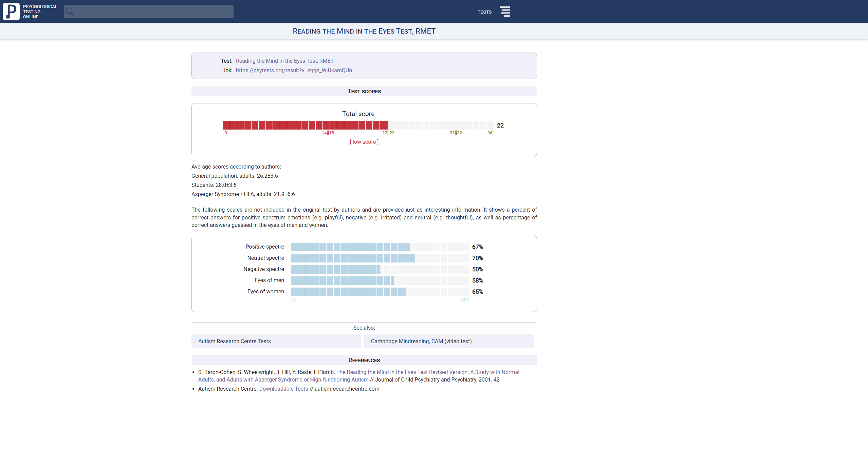Viewport: 868px width, 449px height.
Task: Click the Psychological Testing Online logo
Action: [11, 12]
